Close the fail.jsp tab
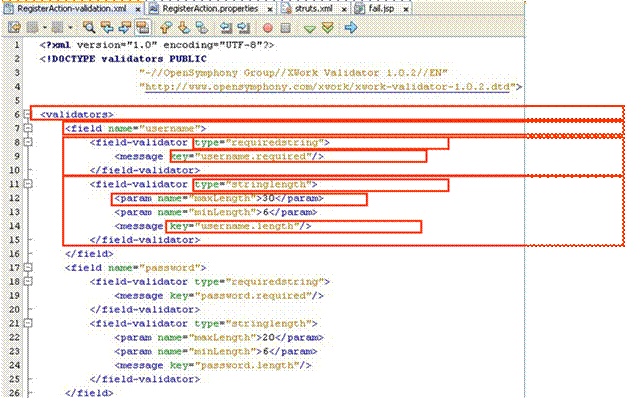The image size is (625, 399). [x=406, y=9]
